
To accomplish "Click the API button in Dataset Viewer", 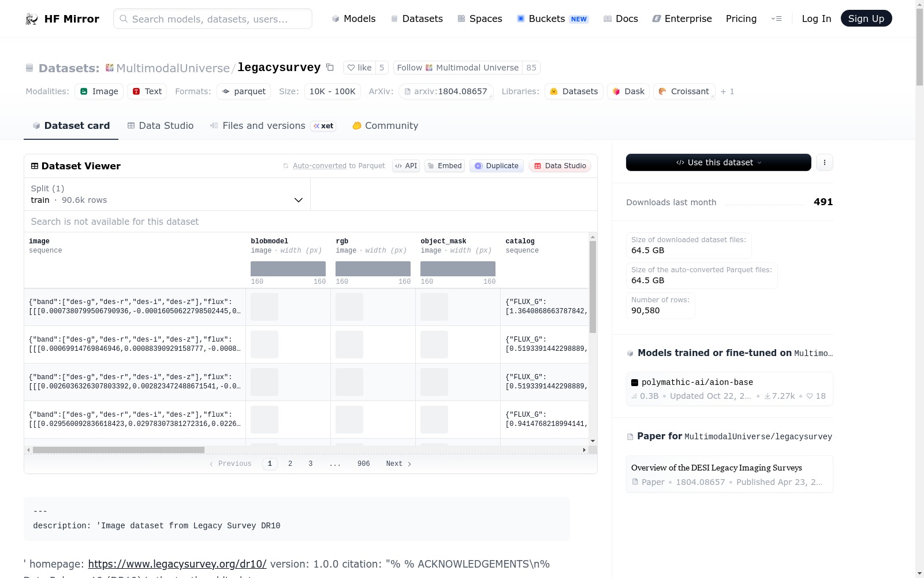I will click(406, 166).
